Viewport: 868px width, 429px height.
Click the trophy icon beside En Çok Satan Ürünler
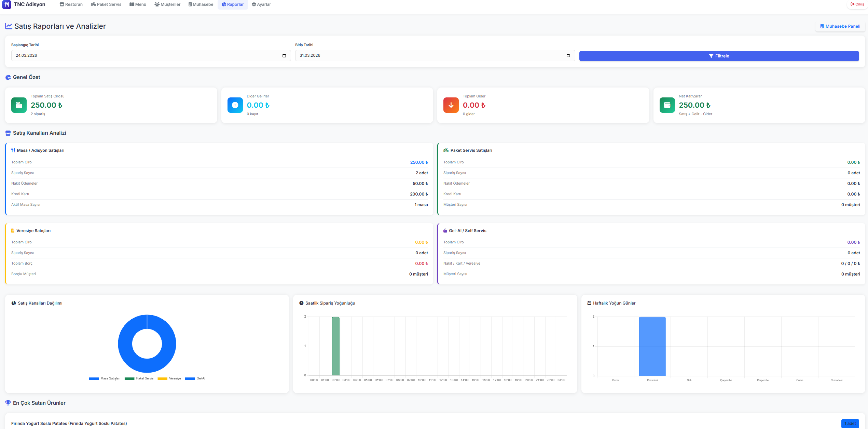tap(8, 403)
